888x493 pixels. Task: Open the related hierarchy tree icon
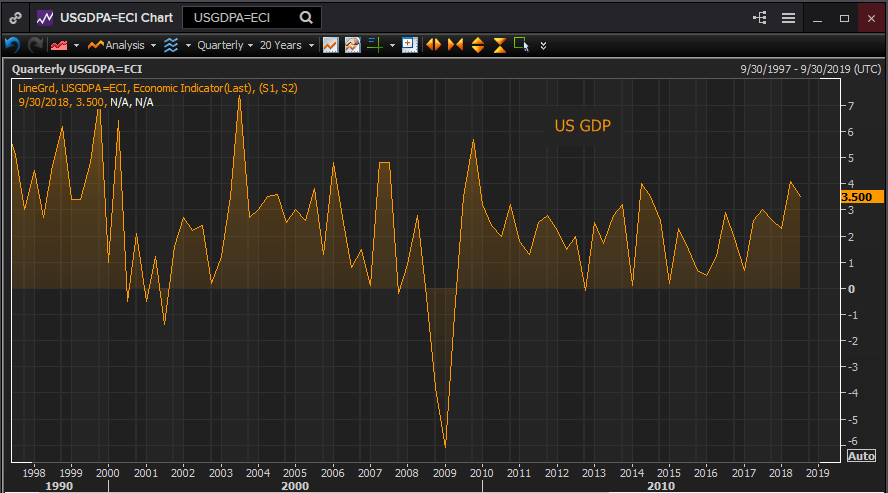761,18
